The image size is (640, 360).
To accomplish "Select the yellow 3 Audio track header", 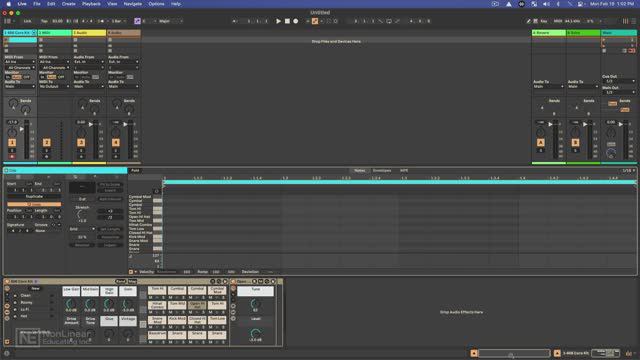I will click(89, 33).
